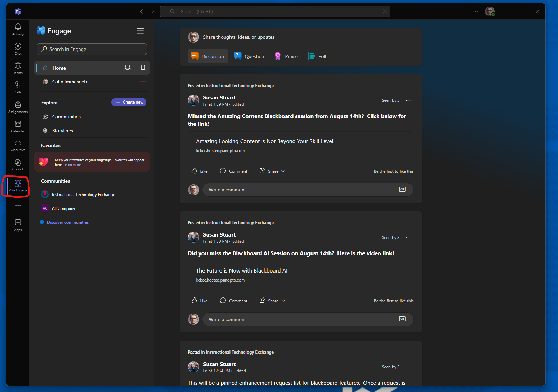Select the Question post type
558x392 pixels.
pos(249,56)
